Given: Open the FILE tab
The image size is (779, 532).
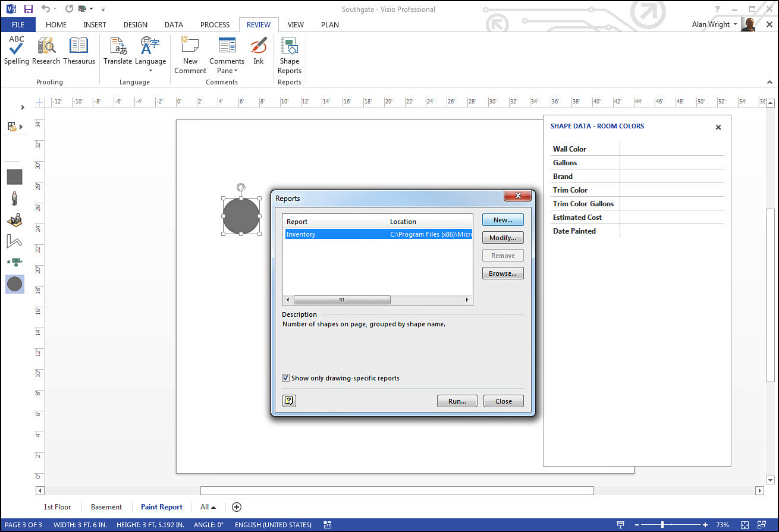Looking at the screenshot, I should click(x=18, y=24).
